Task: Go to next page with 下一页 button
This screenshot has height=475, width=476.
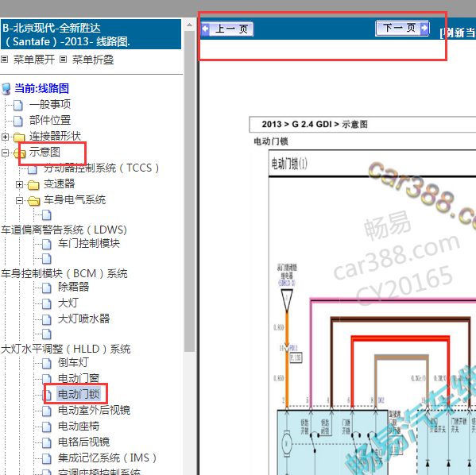Action: 402,29
